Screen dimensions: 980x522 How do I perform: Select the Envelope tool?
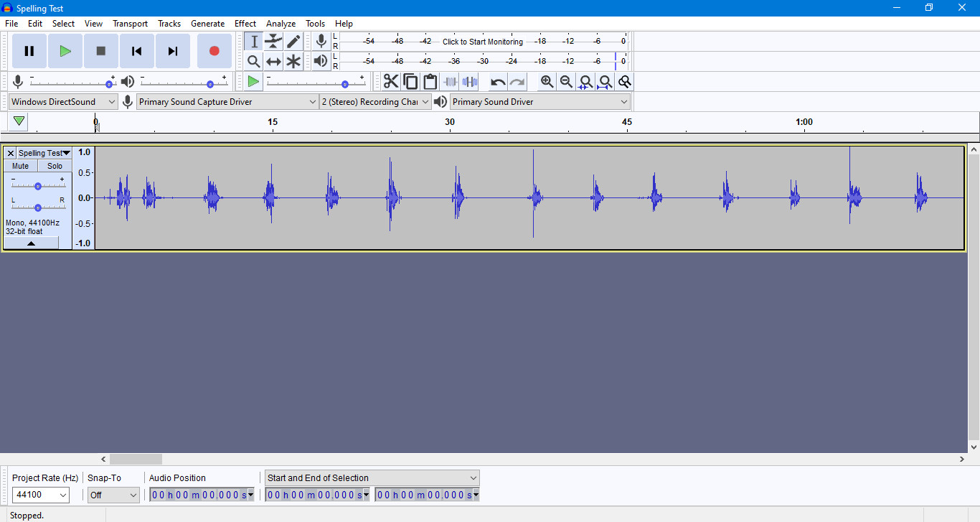[x=273, y=42]
